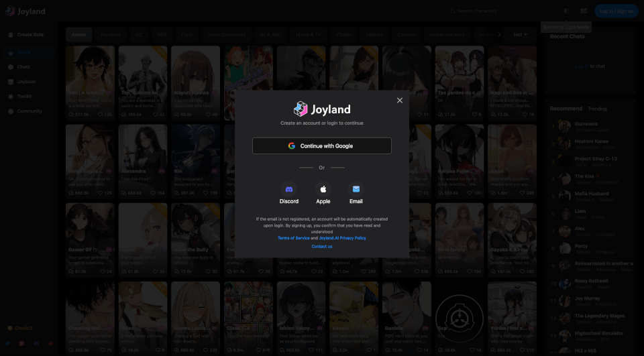Select the RPG category tab
Viewport: 644px width, 356px height.
tap(162, 34)
